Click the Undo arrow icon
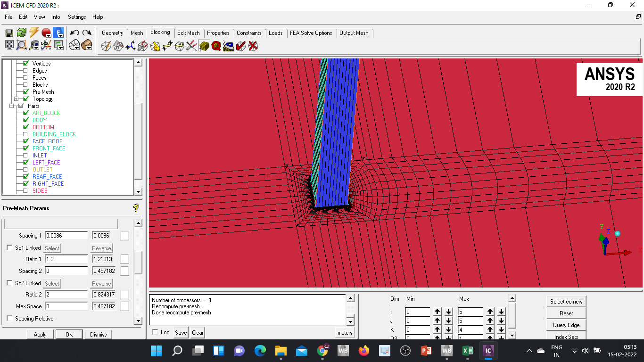The height and width of the screenshot is (362, 644). pyautogui.click(x=74, y=33)
